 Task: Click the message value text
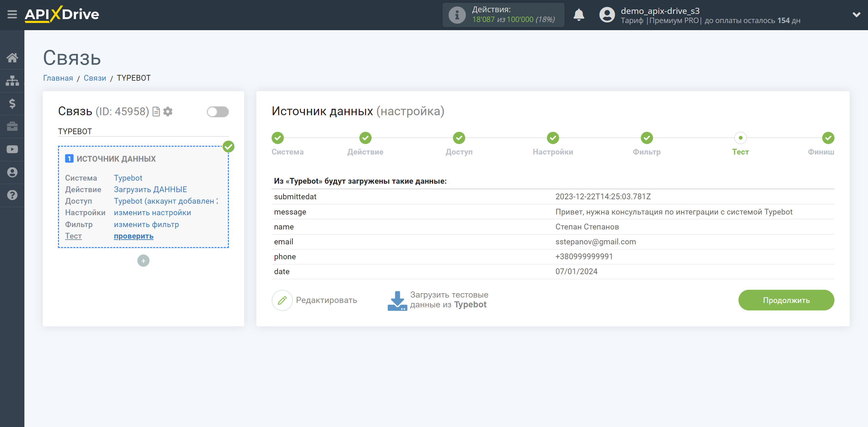(674, 212)
